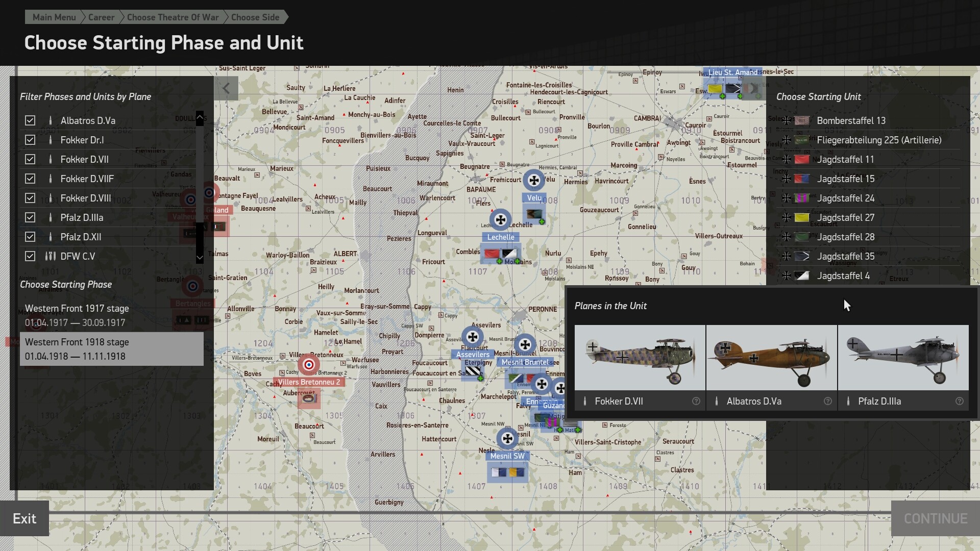This screenshot has width=980, height=551.
Task: Click the Bomberstaffel 13 squadron emblem icon
Action: click(802, 120)
